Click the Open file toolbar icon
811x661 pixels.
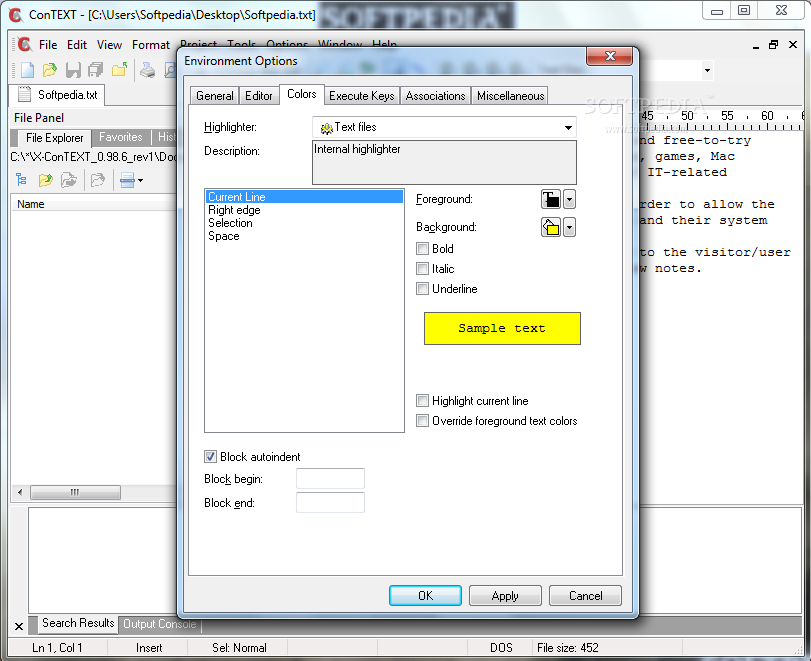(50, 69)
